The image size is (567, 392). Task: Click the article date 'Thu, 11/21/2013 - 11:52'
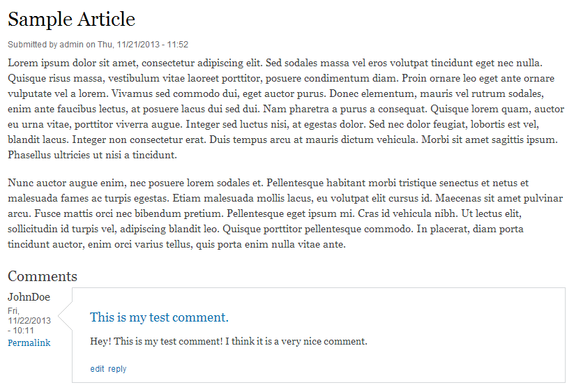[x=143, y=45]
